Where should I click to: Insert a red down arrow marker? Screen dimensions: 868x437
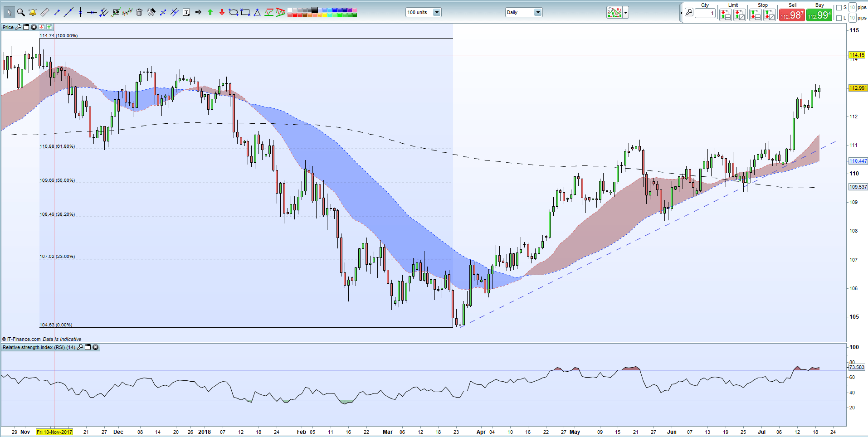[x=222, y=12]
